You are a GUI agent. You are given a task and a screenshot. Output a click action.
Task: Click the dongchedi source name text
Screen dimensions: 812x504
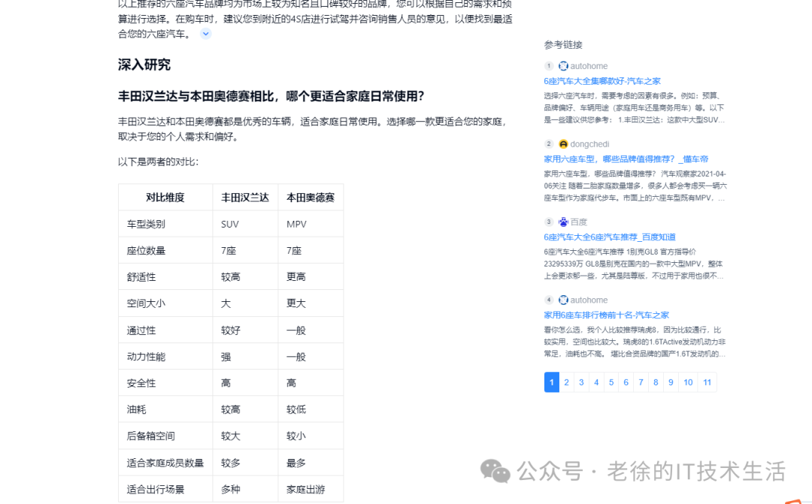tap(590, 144)
